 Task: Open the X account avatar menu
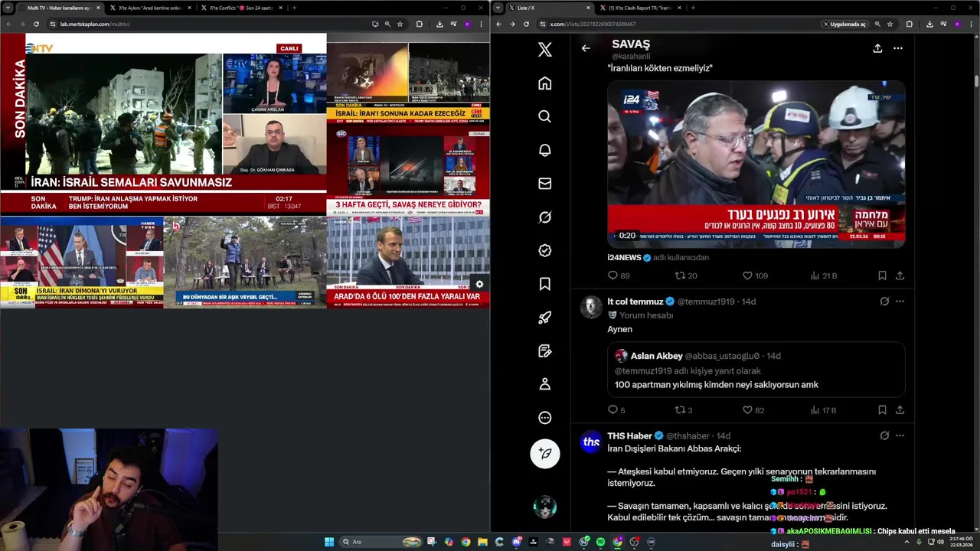545,507
